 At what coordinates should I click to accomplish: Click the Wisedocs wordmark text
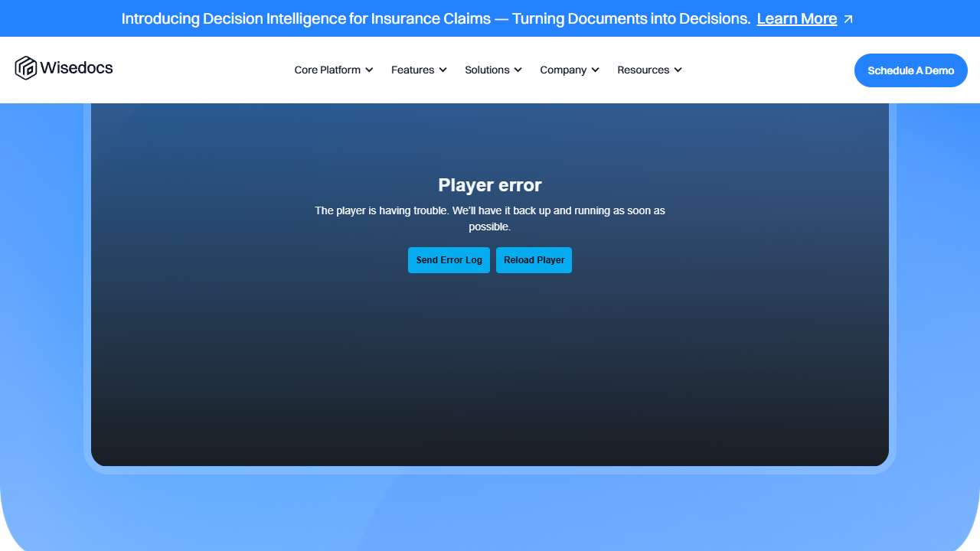click(76, 68)
